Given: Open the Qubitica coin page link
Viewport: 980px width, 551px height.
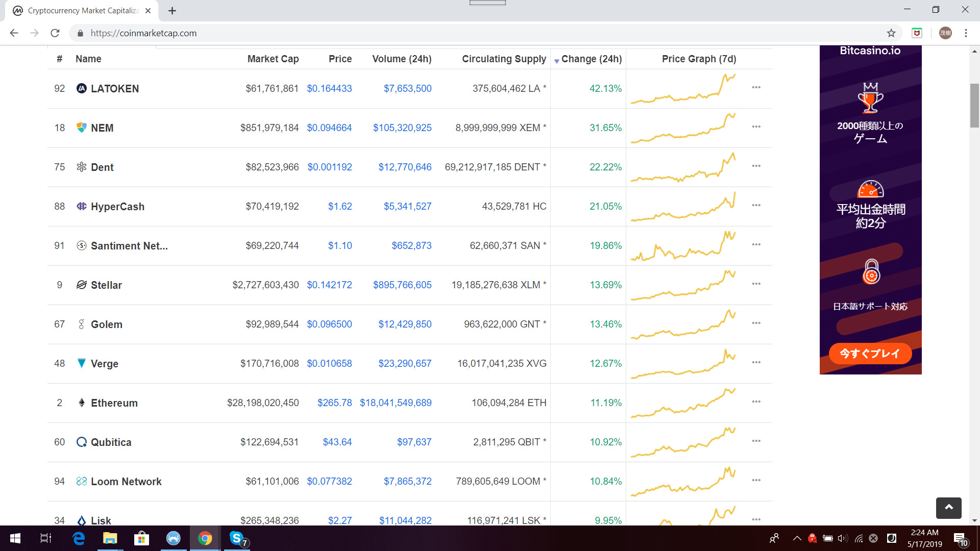Looking at the screenshot, I should pos(111,442).
